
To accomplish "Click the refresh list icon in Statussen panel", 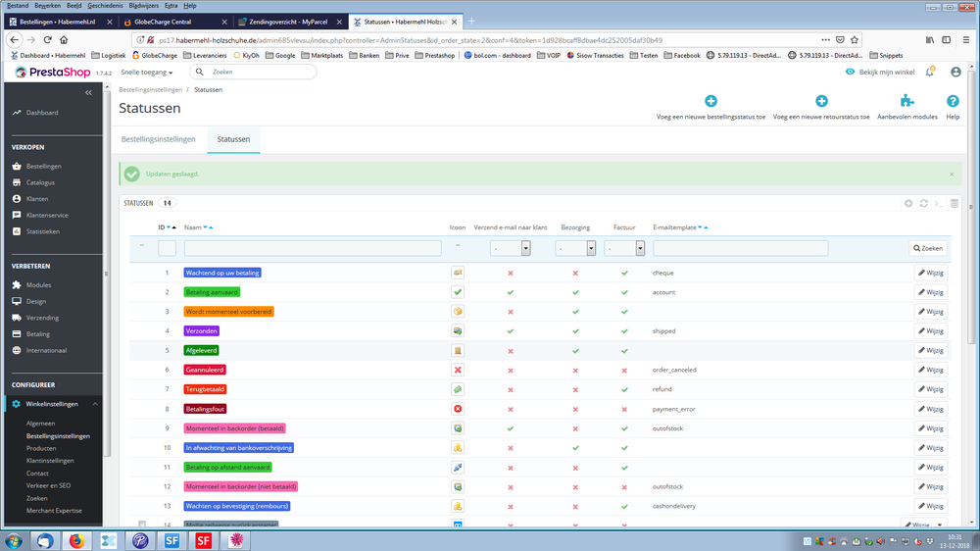I will coord(923,203).
